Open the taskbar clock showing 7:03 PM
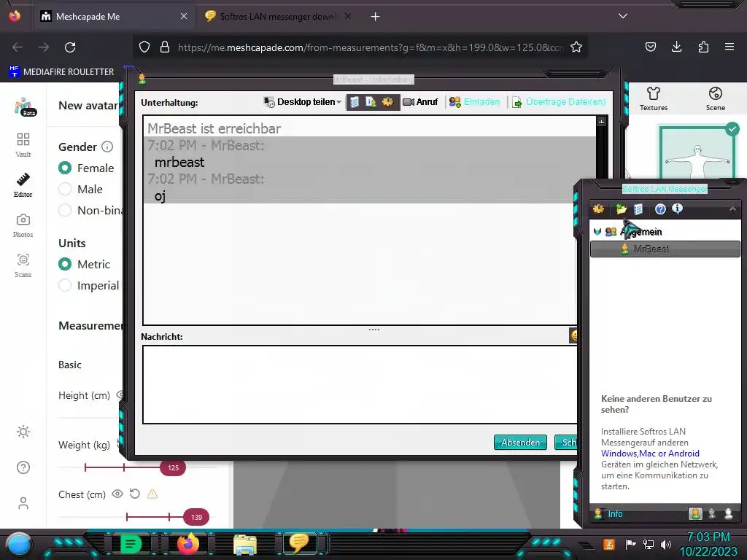Image resolution: width=747 pixels, height=560 pixels. point(708,544)
